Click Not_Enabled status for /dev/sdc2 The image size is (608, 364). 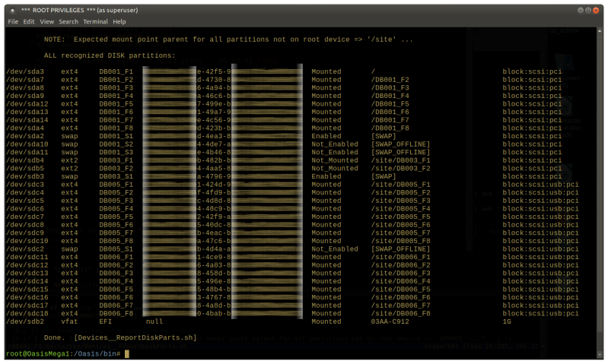click(x=335, y=249)
